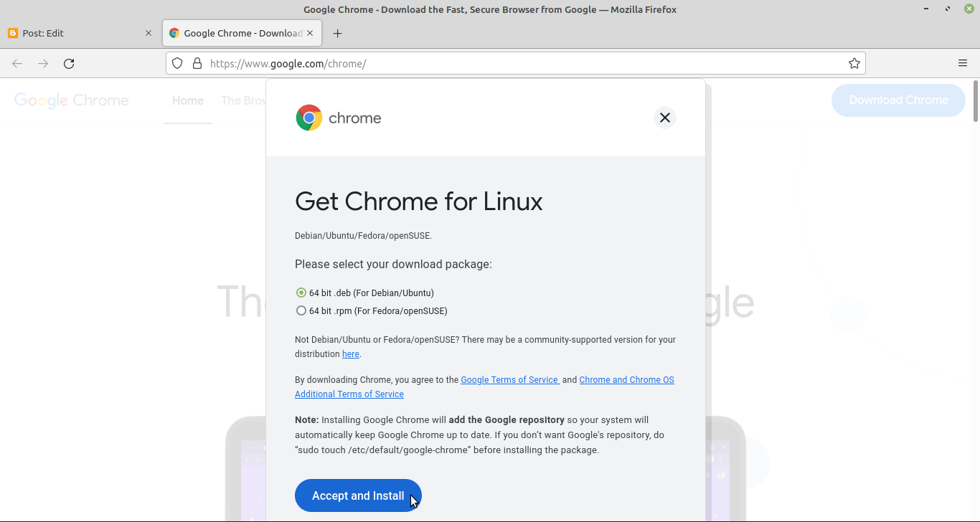Click the Chrome favicon on the active tab

tap(174, 32)
